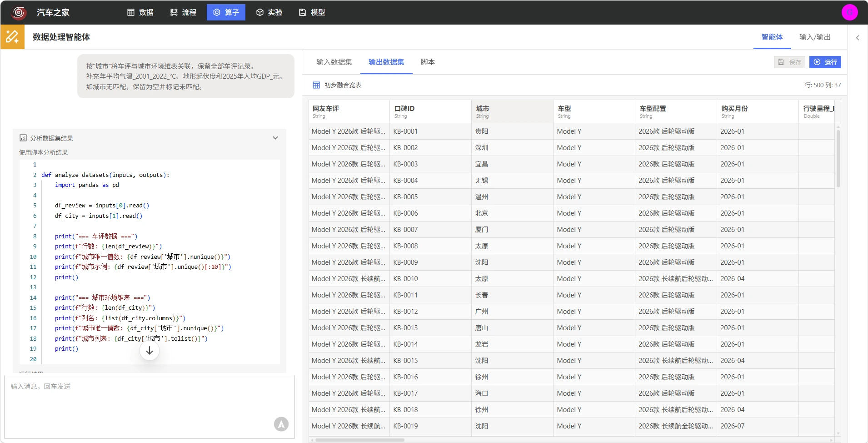
Task: Open the 流程 menu in top navigation
Action: pos(183,12)
